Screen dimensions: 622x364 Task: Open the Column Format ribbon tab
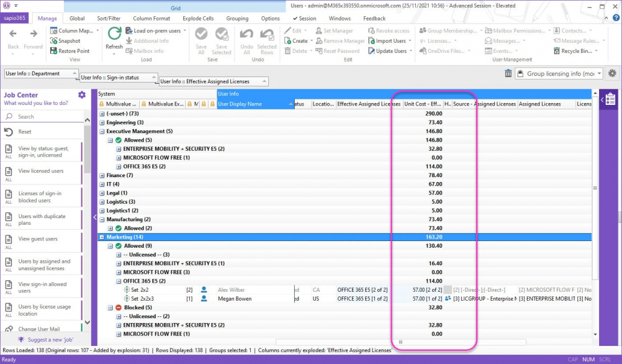click(151, 18)
